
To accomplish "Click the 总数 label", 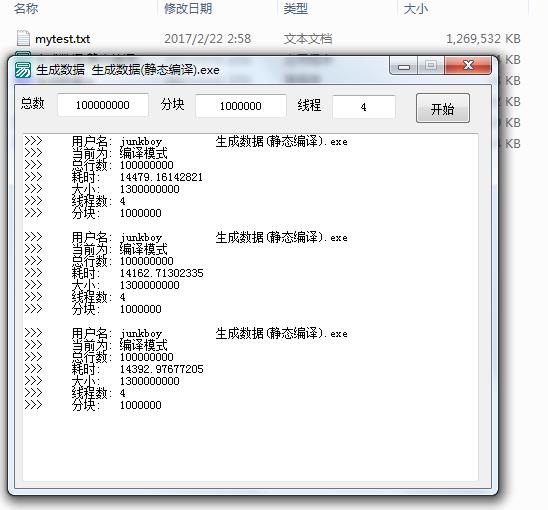I will (x=33, y=103).
